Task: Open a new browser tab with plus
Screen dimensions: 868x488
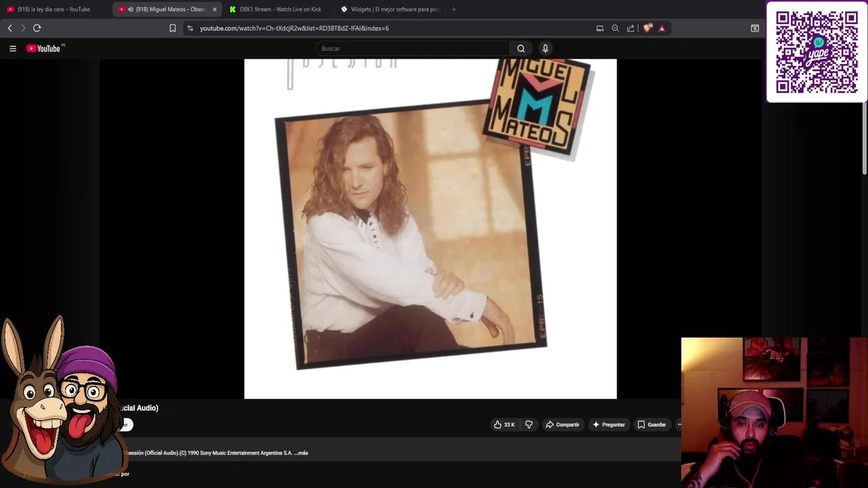Action: [454, 9]
